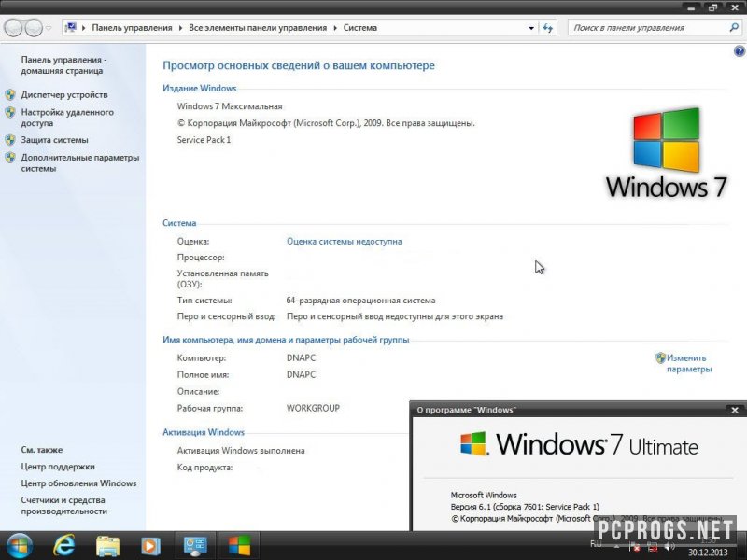Click the Control Panel icon in address bar
The image size is (747, 560).
coord(71,27)
